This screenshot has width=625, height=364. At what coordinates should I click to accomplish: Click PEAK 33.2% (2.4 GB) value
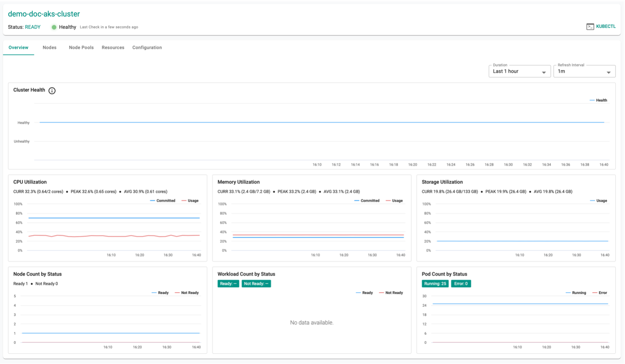[297, 192]
